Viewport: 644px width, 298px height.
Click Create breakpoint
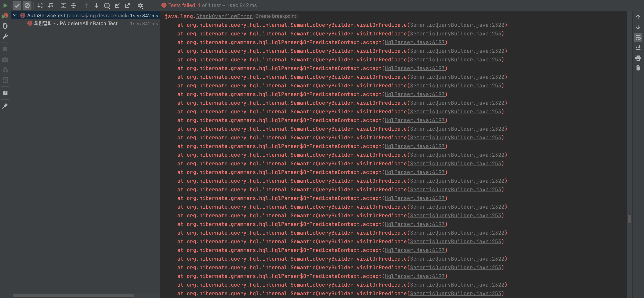pyautogui.click(x=275, y=16)
